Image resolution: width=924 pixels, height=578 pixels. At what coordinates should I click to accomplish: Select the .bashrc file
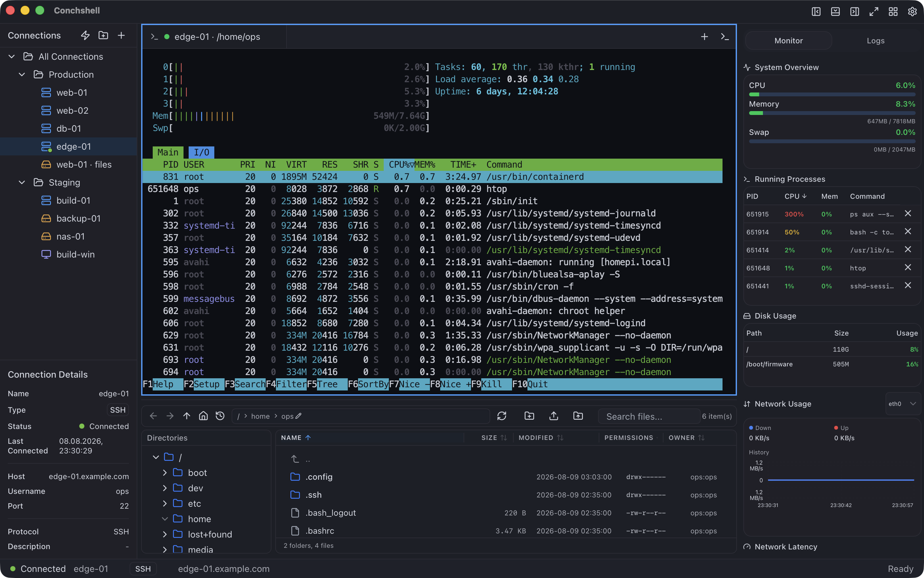point(506,530)
